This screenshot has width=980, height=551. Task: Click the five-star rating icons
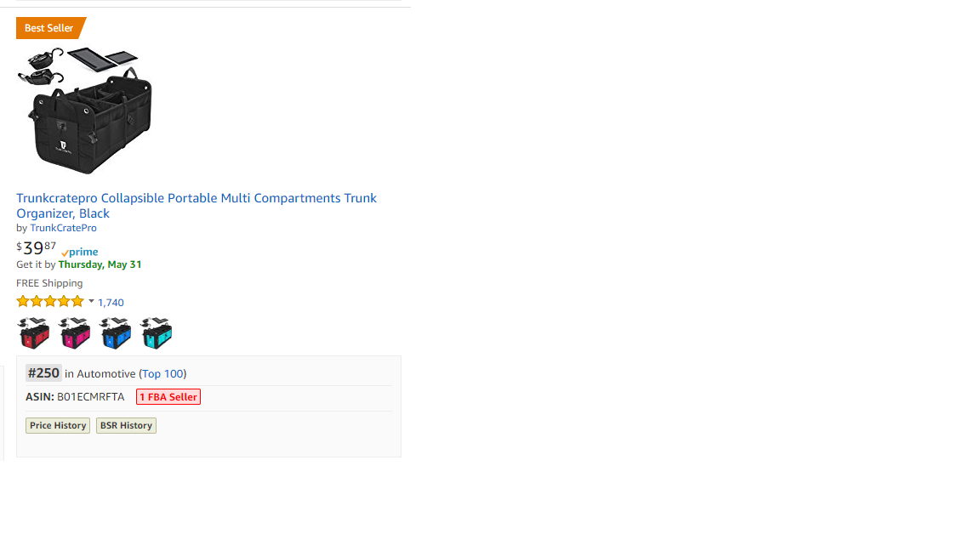50,301
